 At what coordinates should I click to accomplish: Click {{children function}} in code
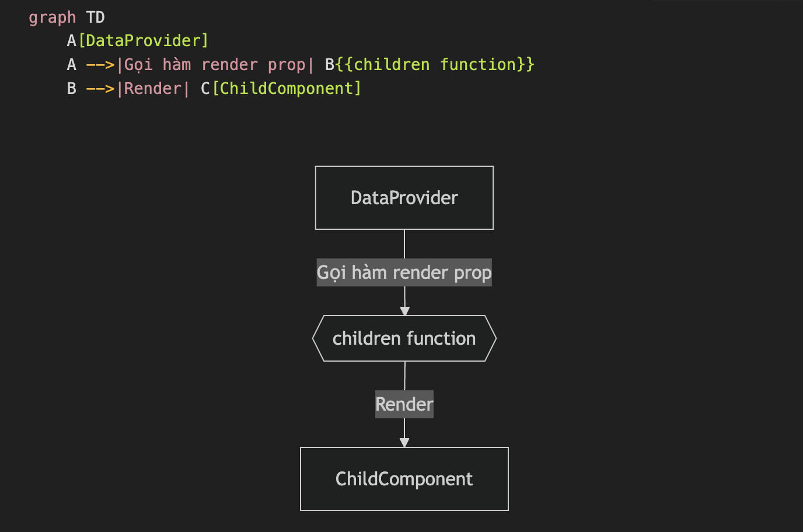(435, 65)
